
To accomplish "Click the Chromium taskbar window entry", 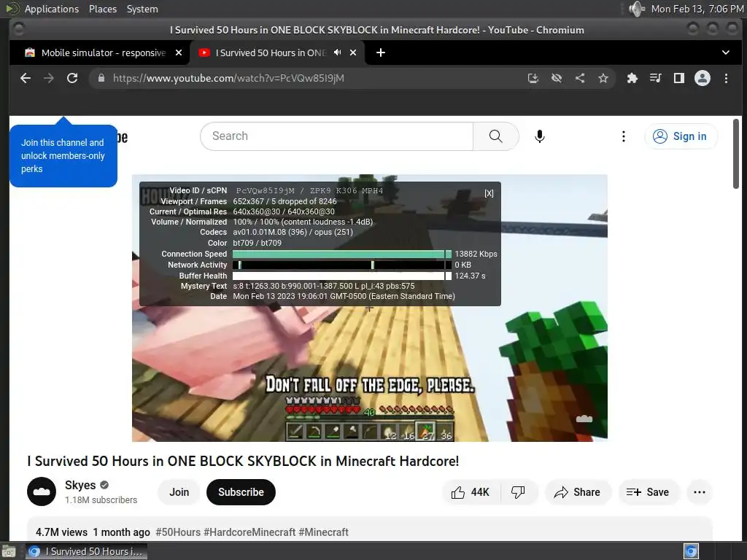I will coord(86,551).
